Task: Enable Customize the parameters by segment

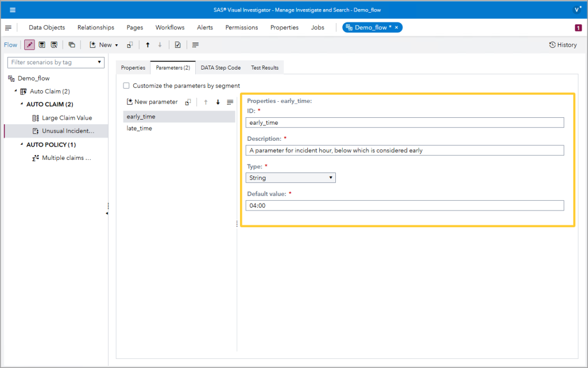Action: [126, 86]
